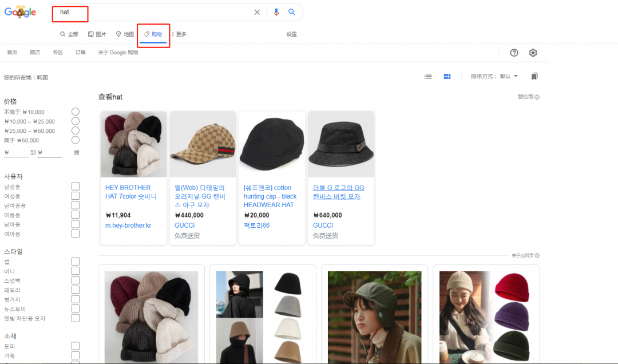Click Gucci GG baseball cap image
618x364 pixels.
203,144
